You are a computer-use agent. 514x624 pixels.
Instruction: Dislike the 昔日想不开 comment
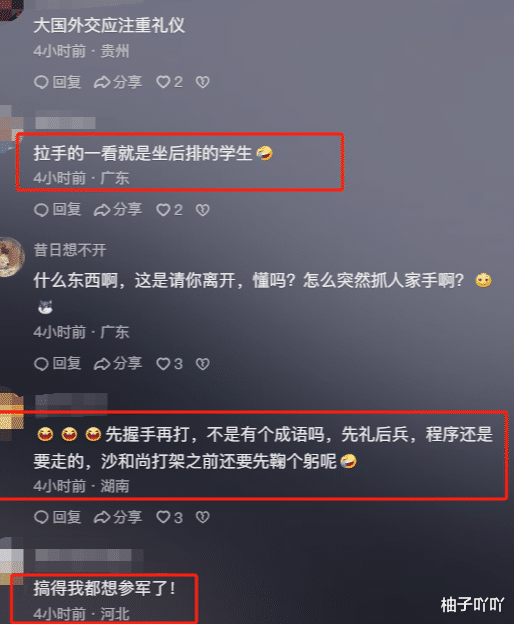click(202, 363)
